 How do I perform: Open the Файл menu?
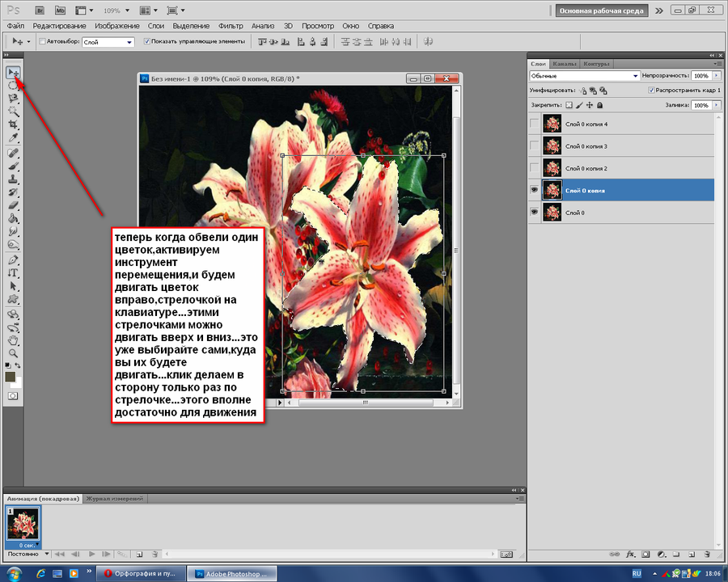click(16, 26)
